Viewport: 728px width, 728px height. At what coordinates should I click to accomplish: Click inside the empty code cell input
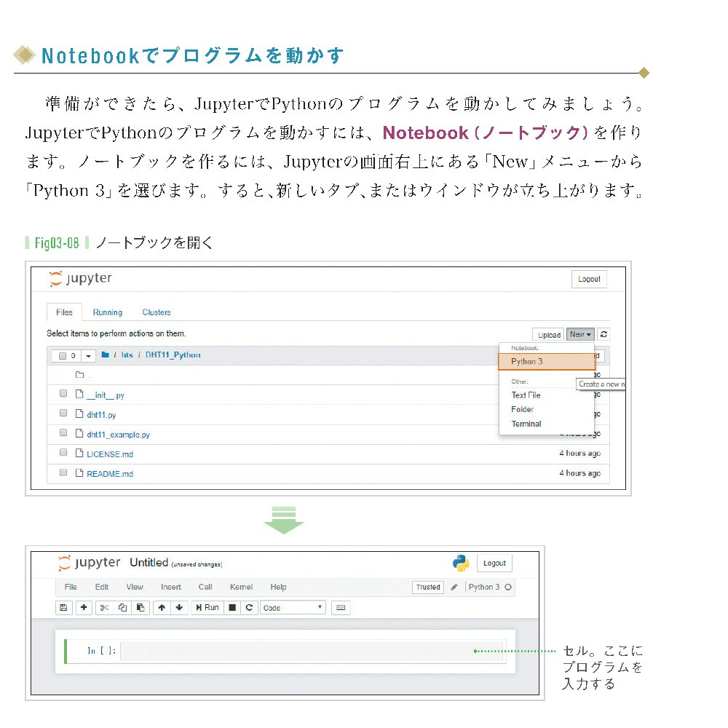(x=313, y=651)
